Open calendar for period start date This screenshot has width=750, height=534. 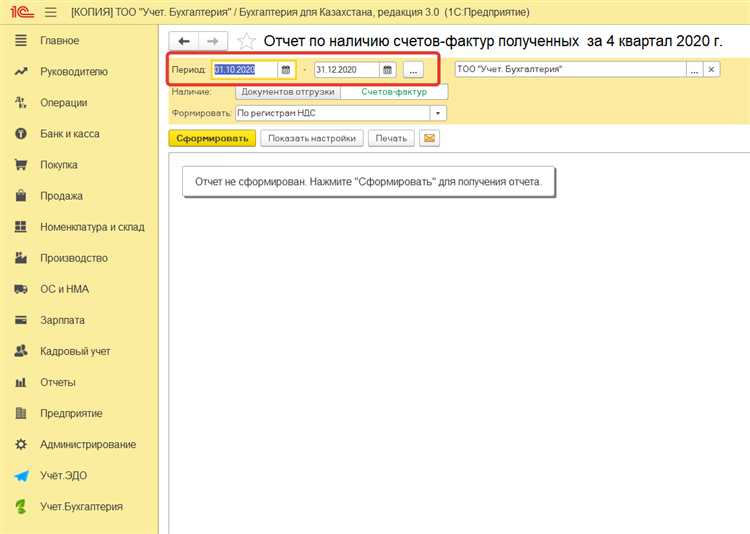coord(286,70)
